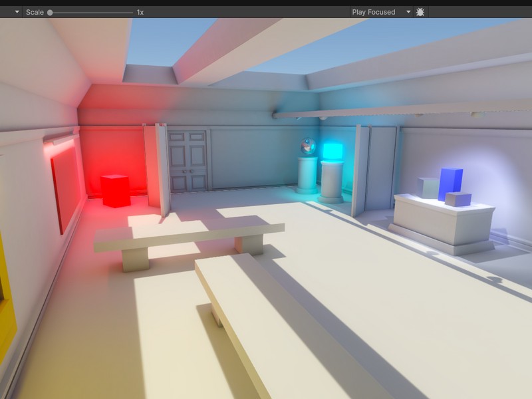Click the bug icon next to Play Focused
This screenshot has height=399, width=532.
tap(420, 12)
